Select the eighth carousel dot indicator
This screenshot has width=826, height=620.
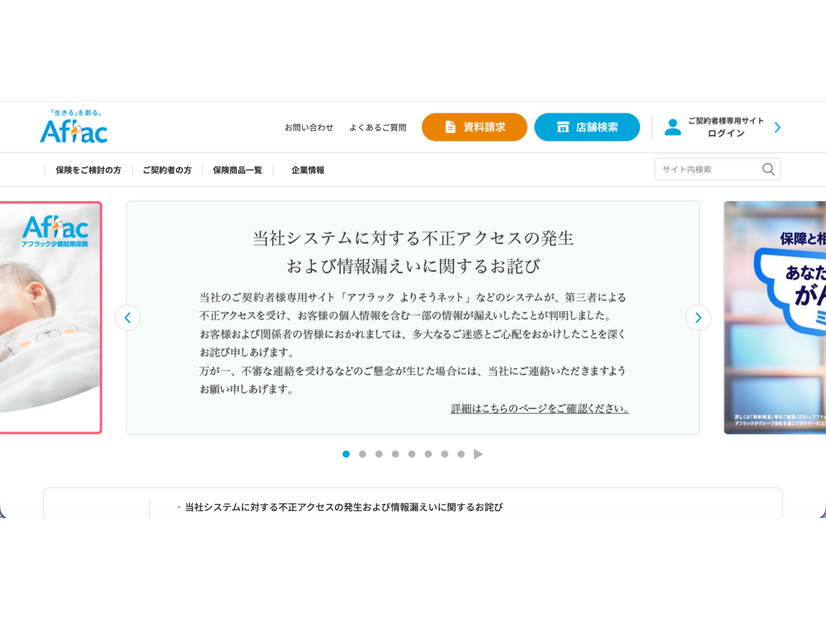point(461,454)
